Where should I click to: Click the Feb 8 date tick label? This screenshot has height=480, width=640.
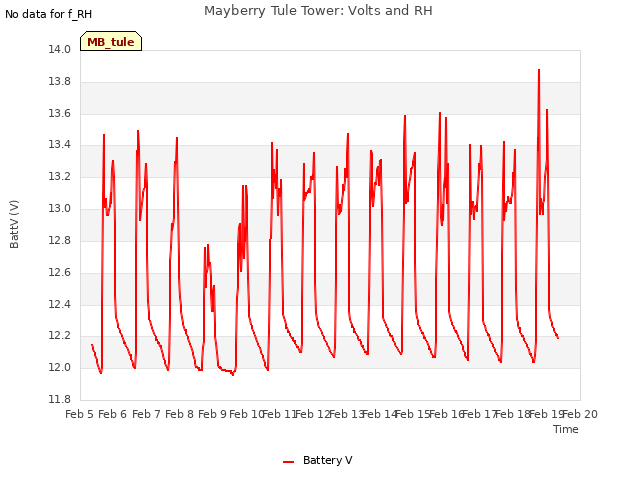[180, 414]
